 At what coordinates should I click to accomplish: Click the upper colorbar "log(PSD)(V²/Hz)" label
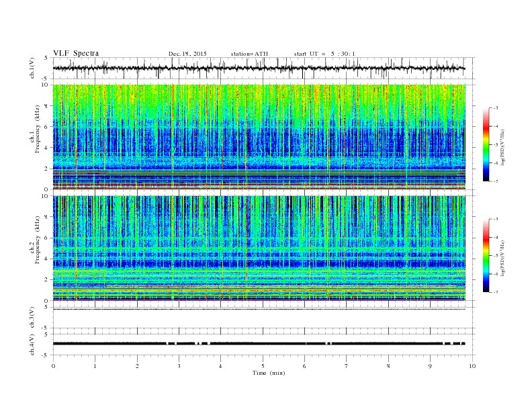503,147
